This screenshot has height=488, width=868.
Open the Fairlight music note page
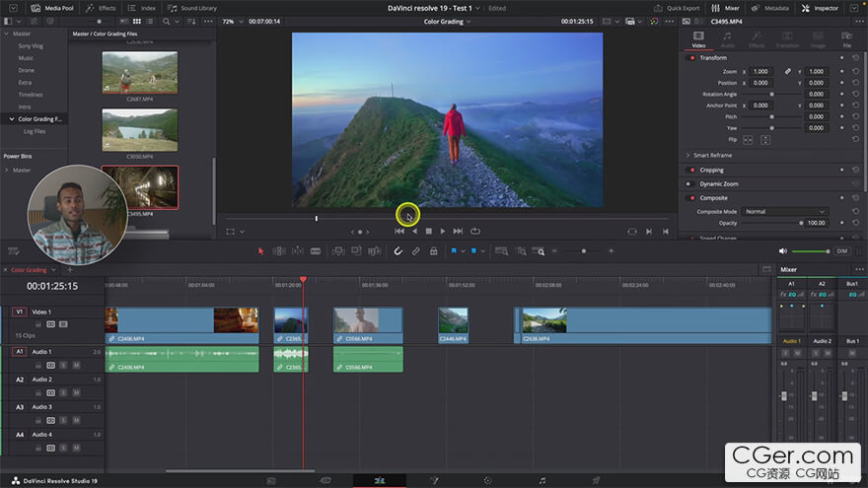(542, 481)
